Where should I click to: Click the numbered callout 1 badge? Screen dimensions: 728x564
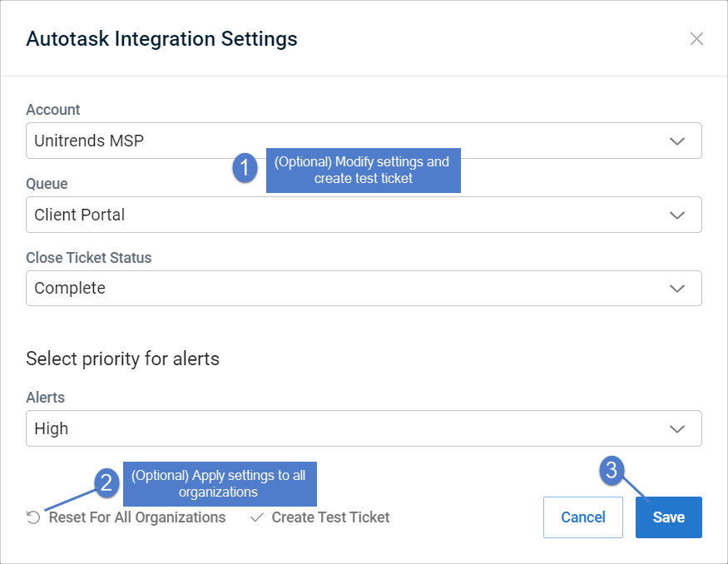pos(245,168)
